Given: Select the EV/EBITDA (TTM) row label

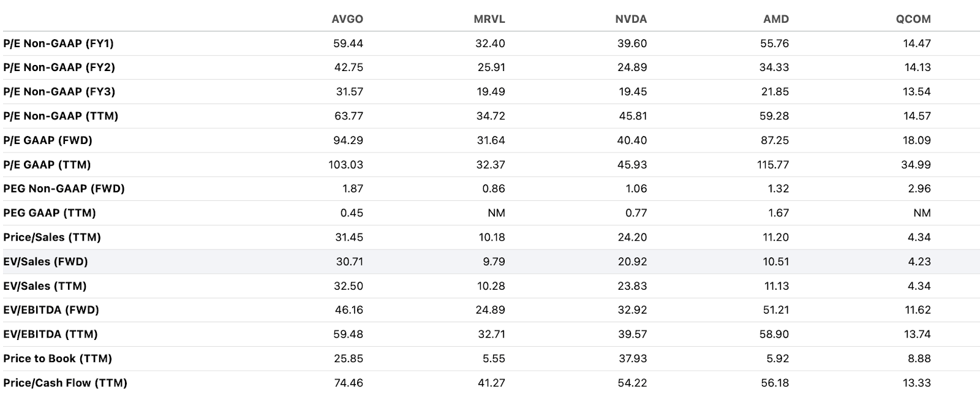Looking at the screenshot, I should [50, 334].
